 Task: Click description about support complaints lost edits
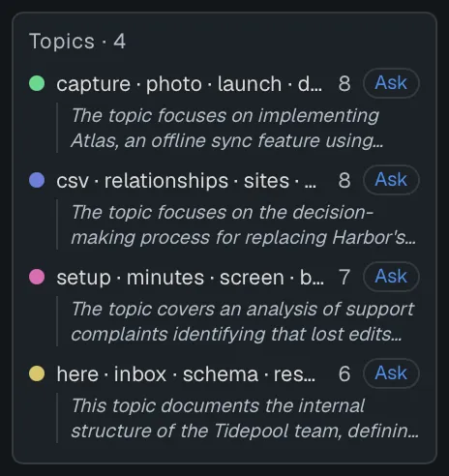[243, 321]
